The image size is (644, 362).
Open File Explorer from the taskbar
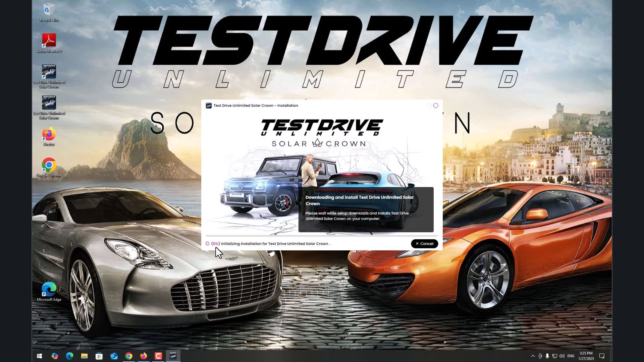84,356
